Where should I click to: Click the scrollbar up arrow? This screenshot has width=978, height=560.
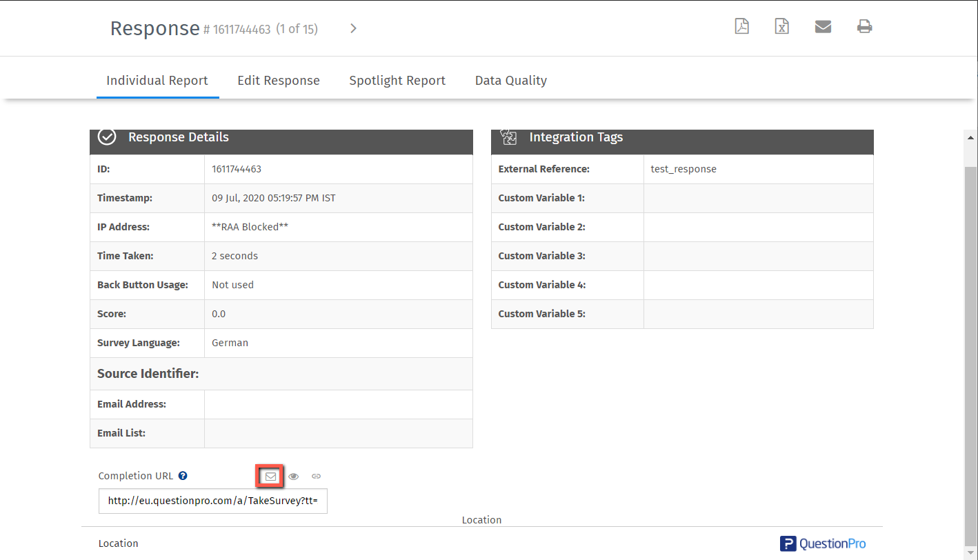[x=970, y=137]
